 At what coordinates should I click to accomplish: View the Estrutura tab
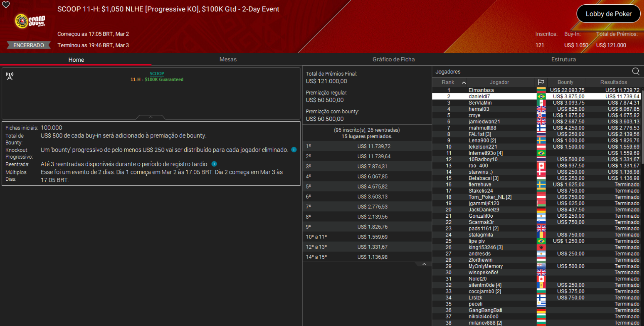(563, 59)
